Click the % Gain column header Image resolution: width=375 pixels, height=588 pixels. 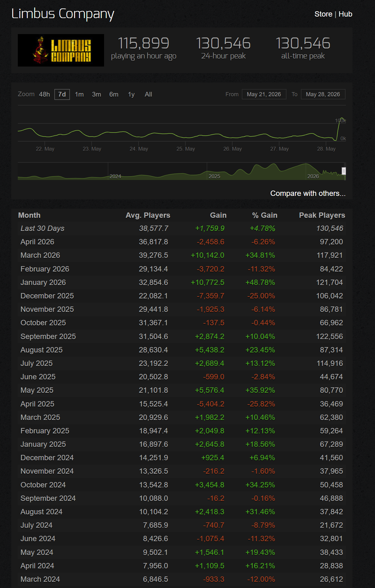coord(265,215)
